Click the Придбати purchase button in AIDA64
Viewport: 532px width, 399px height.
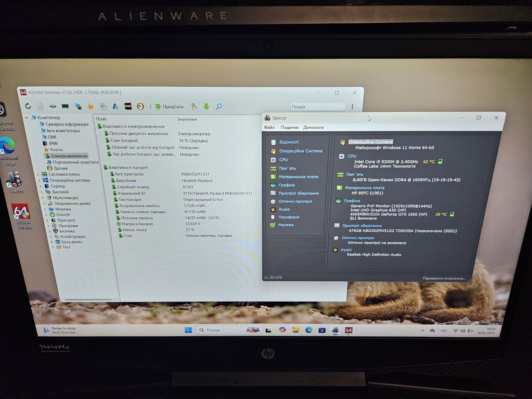pos(169,107)
